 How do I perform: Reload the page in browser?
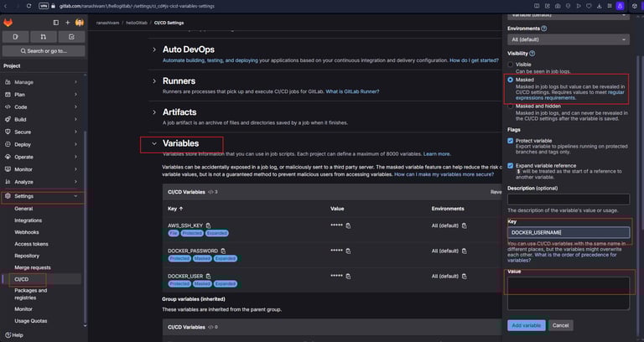(x=29, y=6)
